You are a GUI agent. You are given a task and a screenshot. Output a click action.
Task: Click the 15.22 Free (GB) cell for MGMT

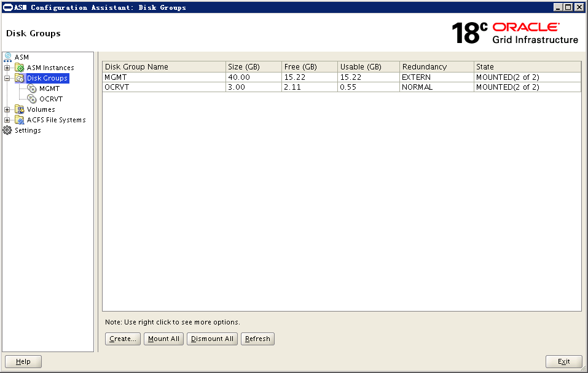pyautogui.click(x=310, y=77)
